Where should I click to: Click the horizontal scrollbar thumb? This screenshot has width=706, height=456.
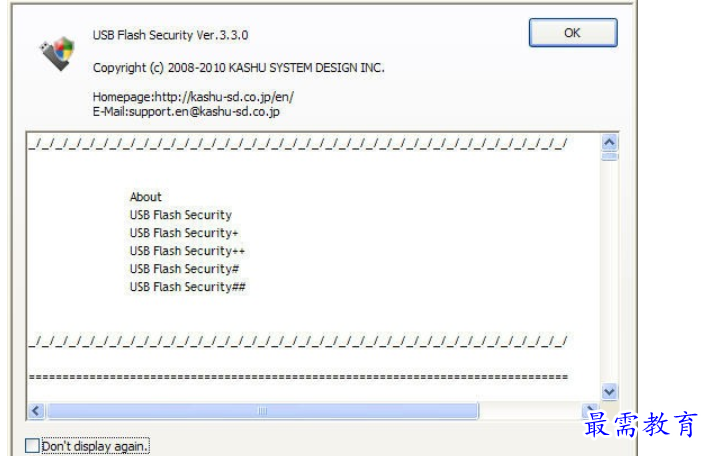coord(263,411)
